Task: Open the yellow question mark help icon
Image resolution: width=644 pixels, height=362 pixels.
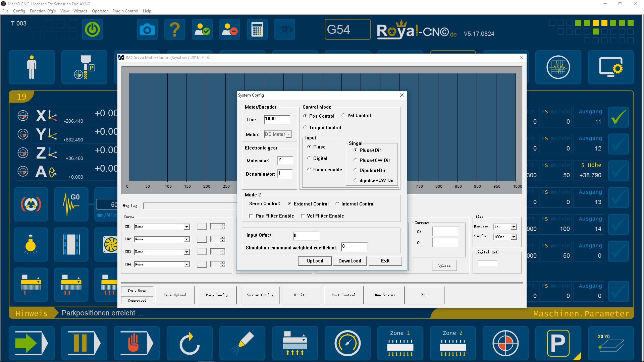Action: (x=174, y=29)
